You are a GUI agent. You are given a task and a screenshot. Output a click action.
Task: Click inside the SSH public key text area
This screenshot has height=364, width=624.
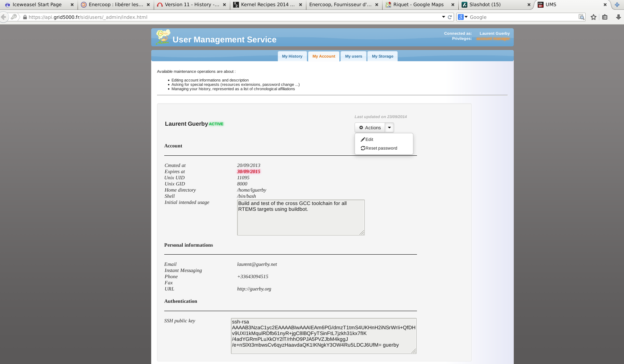323,336
